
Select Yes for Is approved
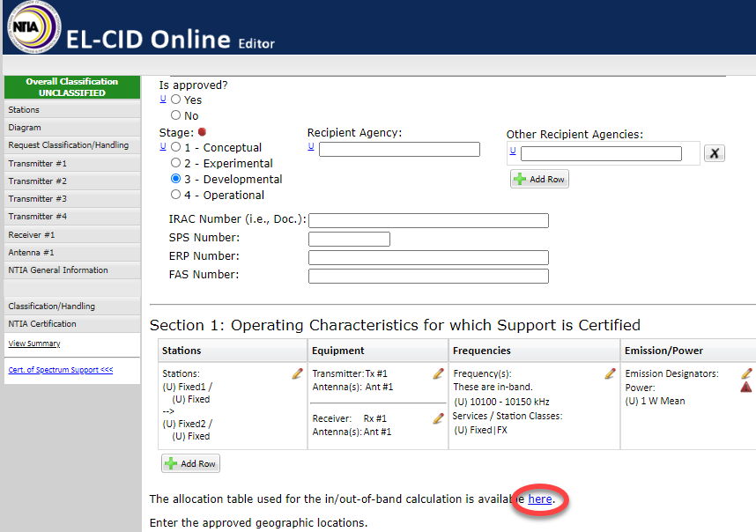(x=175, y=100)
